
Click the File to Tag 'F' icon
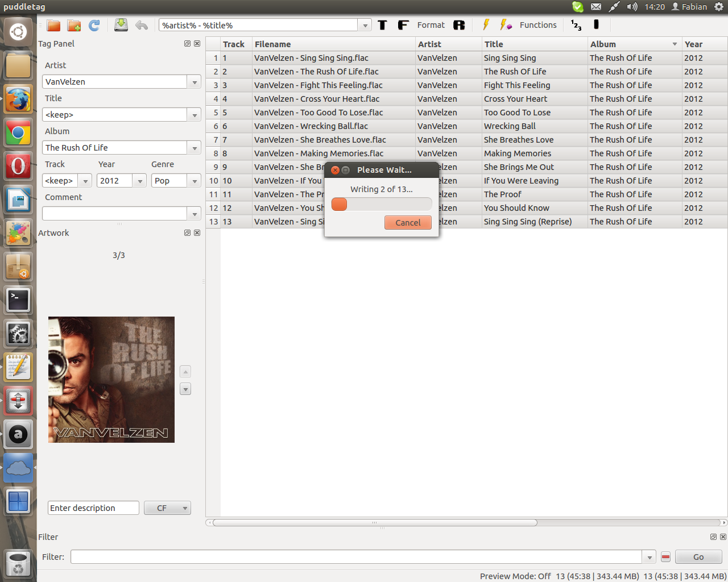click(x=403, y=25)
